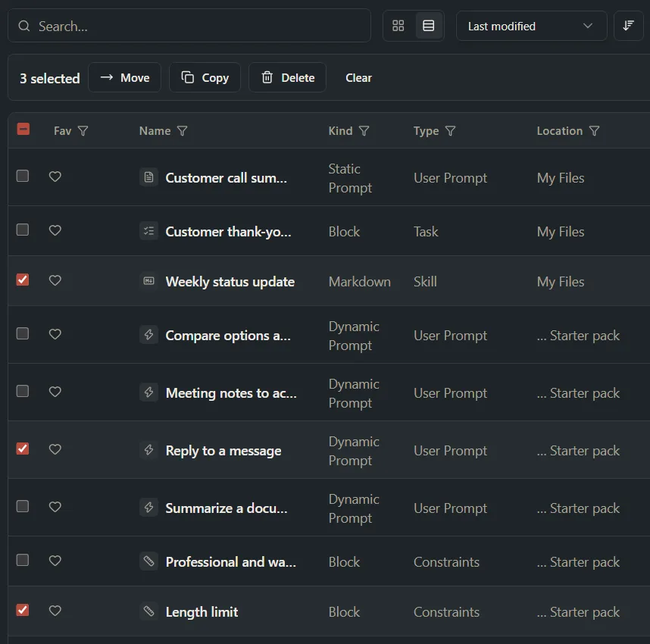Filter by Type column funnel

450,131
